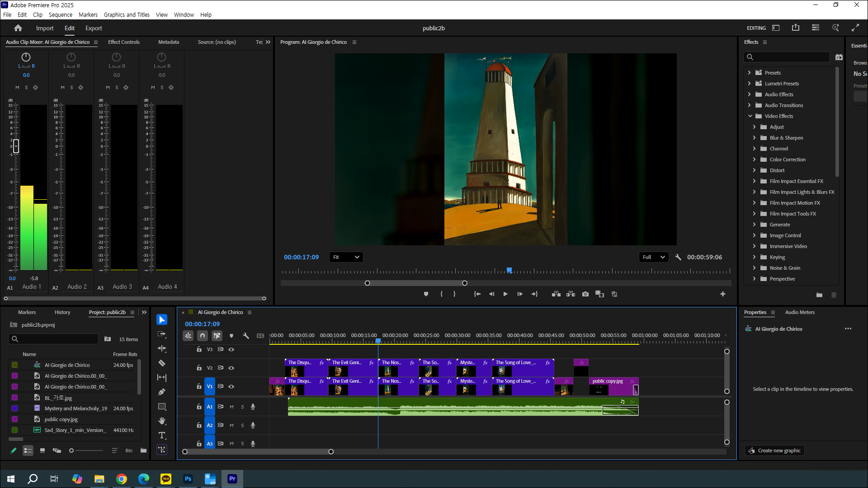The height and width of the screenshot is (488, 868).
Task: Select the Ripple Edit tool
Action: (162, 348)
